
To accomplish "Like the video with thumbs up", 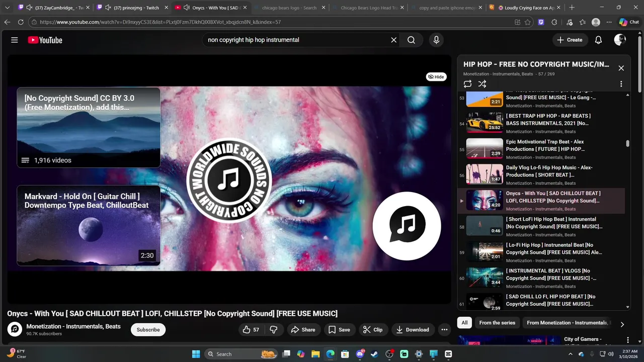I will click(x=251, y=330).
